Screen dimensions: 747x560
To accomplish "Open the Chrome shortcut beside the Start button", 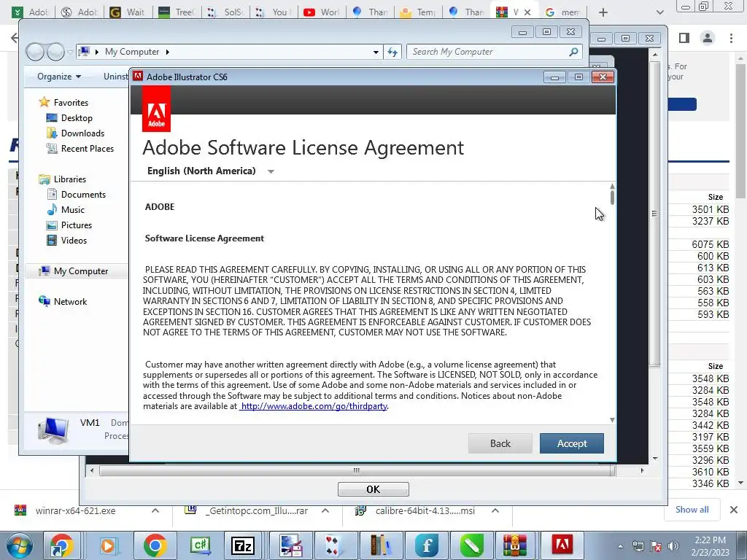I will click(x=61, y=545).
